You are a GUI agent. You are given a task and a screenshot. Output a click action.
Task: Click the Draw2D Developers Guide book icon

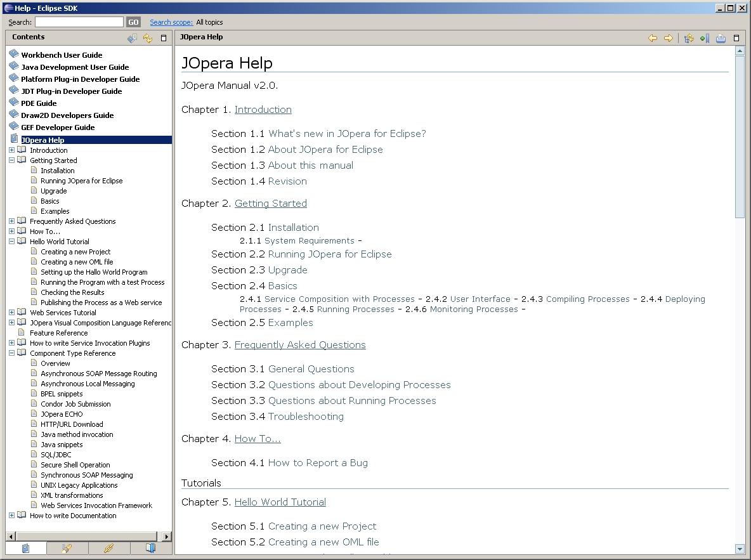[14, 114]
